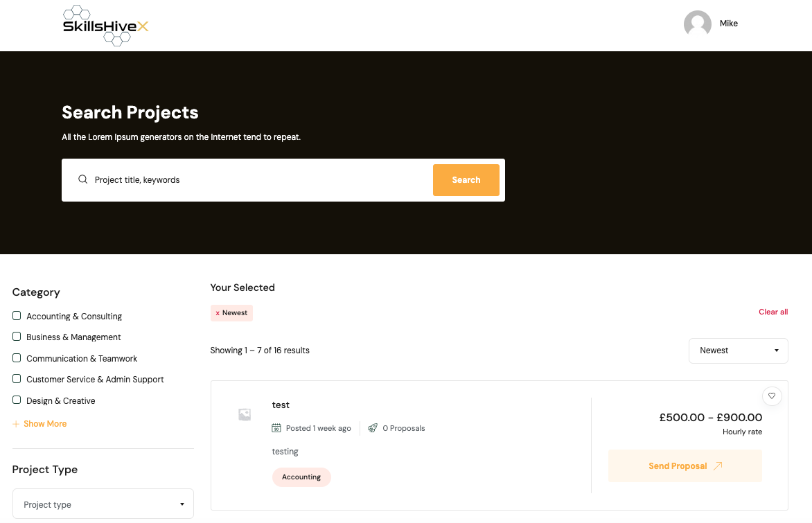Image resolution: width=812 pixels, height=523 pixels.
Task: Open the Project type dropdown
Action: pos(103,504)
